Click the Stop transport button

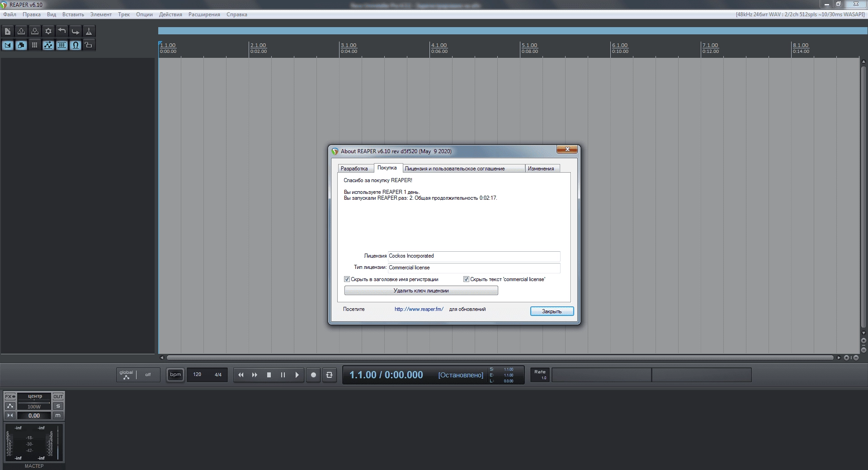point(269,375)
